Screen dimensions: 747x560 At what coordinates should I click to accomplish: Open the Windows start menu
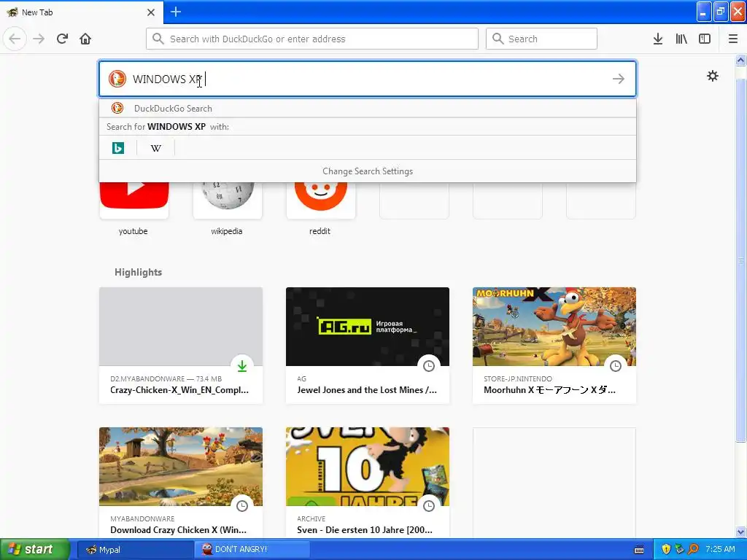[35, 549]
